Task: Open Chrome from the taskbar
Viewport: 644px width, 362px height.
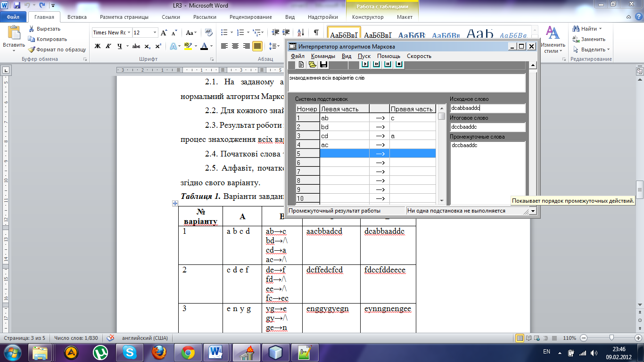Action: pyautogui.click(x=188, y=352)
